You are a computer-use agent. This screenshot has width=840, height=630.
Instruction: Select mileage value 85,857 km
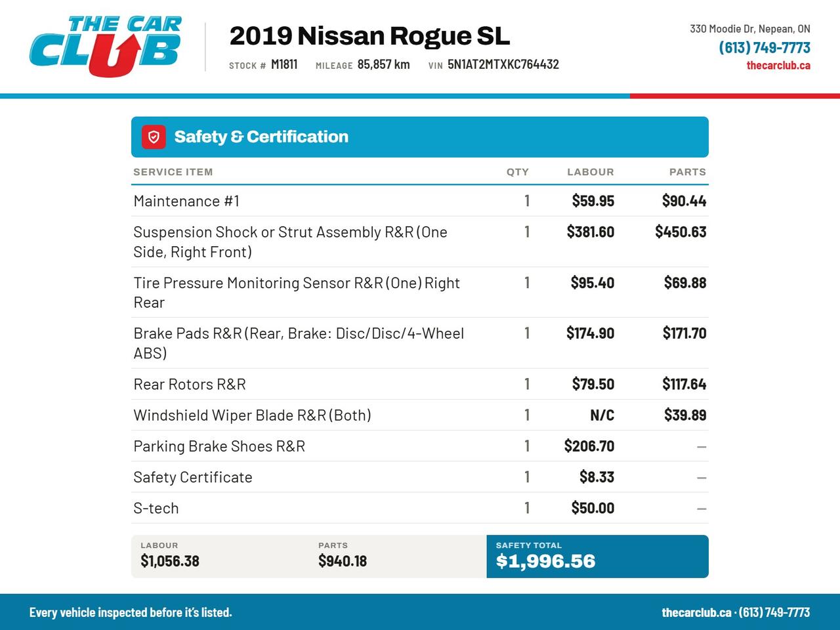384,64
